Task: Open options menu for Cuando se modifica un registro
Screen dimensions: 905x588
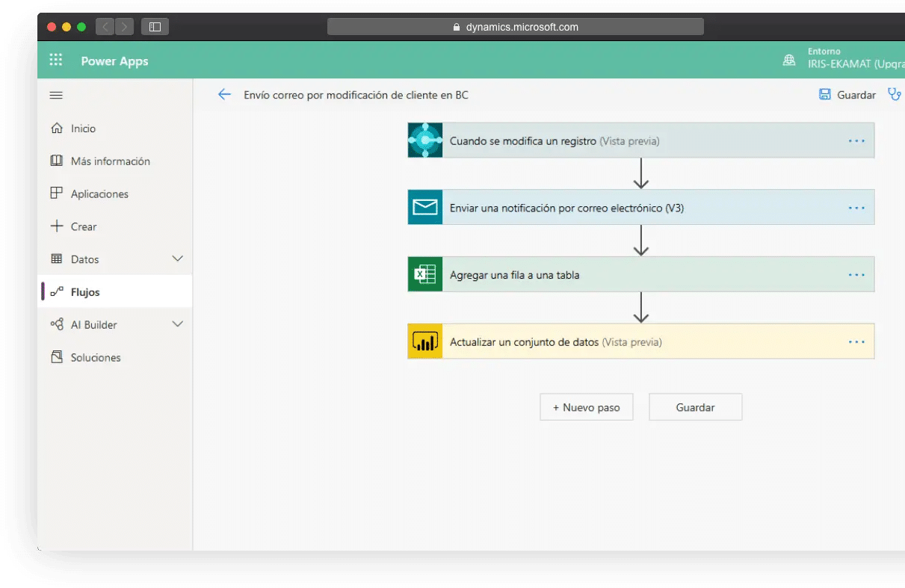Action: point(856,141)
